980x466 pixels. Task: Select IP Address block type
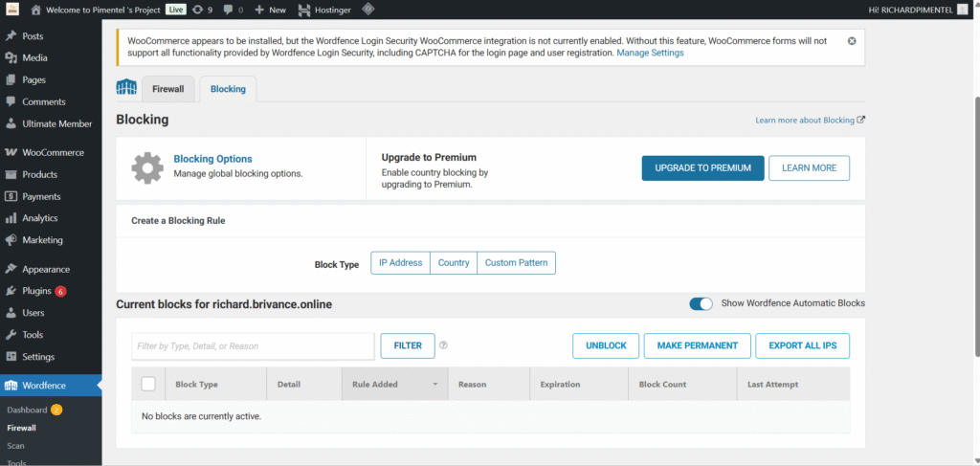tap(400, 262)
